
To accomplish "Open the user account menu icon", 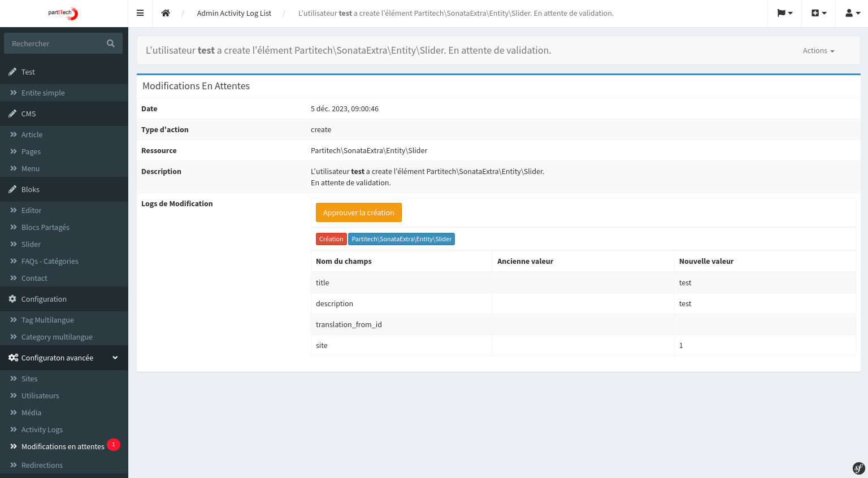I will tap(852, 13).
